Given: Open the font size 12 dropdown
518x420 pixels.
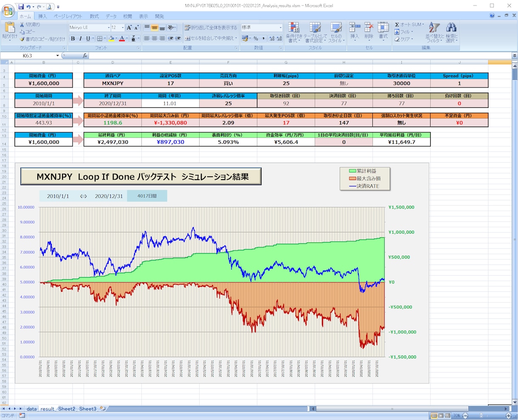Looking at the screenshot, I should point(123,28).
